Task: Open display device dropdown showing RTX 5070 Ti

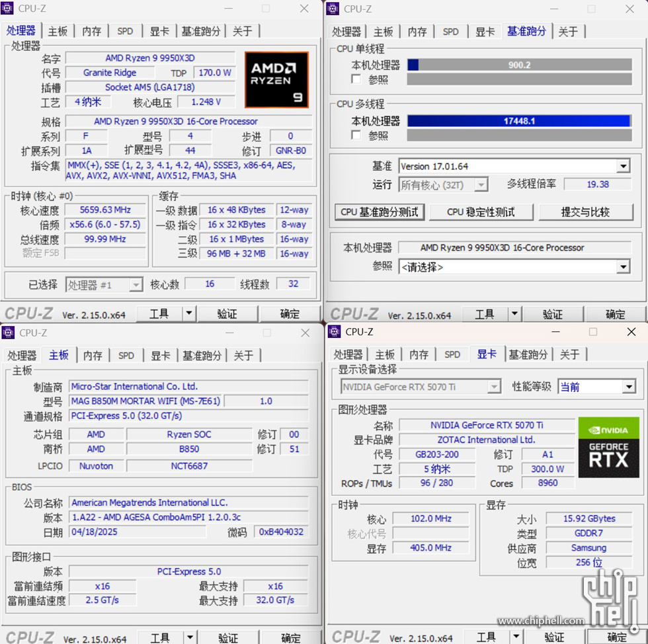Action: coord(494,387)
